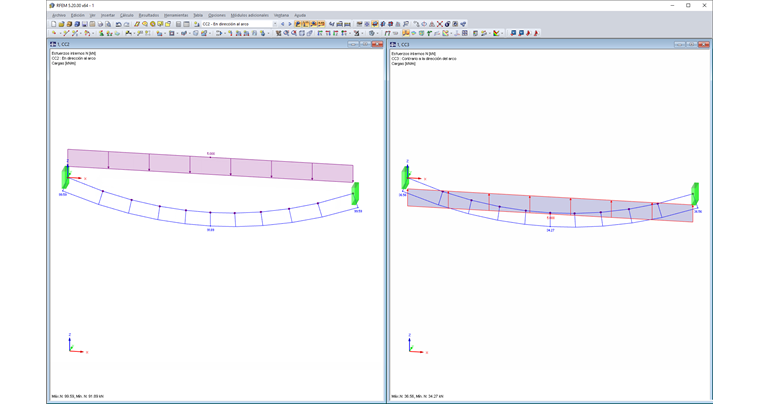
Task: Click the first icon of second toolbar row
Action: 54,33
